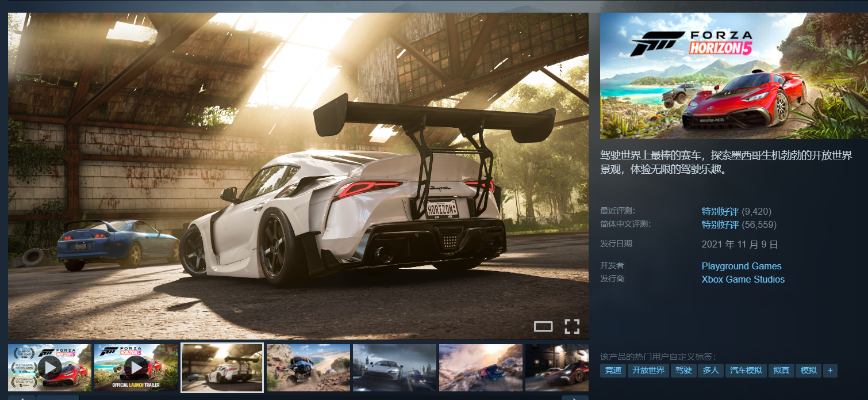Select the silver sports car storm thumbnail
Screen dimensions: 868x400
(394, 367)
